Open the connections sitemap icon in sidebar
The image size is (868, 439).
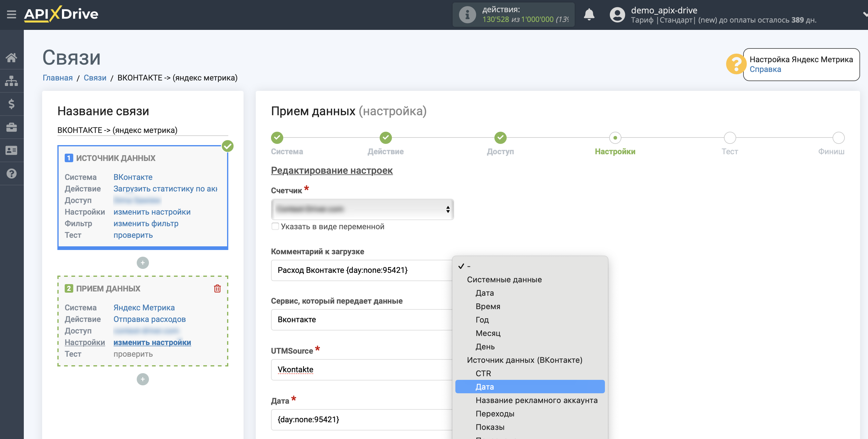(x=12, y=81)
